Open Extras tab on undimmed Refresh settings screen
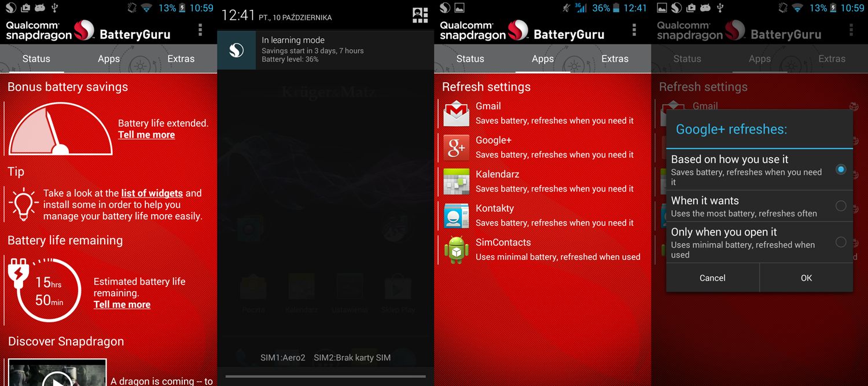Image resolution: width=868 pixels, height=386 pixels. coord(615,58)
